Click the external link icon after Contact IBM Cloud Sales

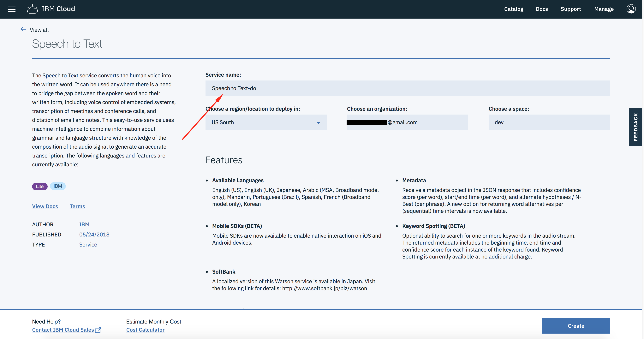click(x=98, y=330)
